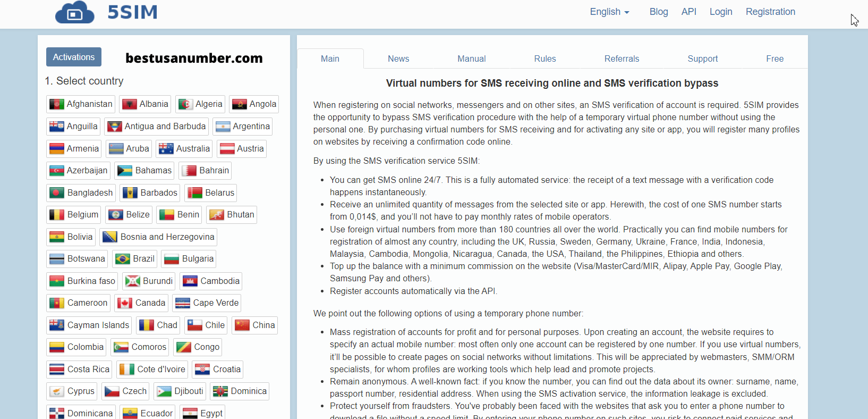868x419 pixels.
Task: Choose the Congo country button
Action: 198,347
